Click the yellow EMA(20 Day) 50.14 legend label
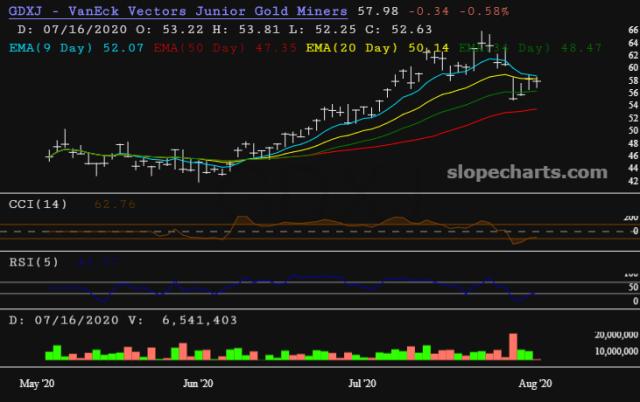 (378, 48)
